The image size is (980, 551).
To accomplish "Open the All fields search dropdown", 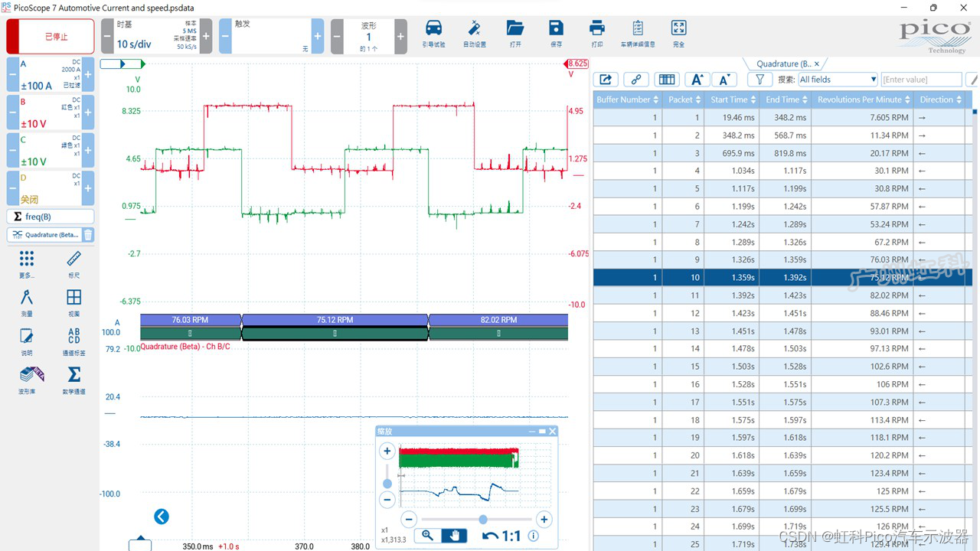I will (838, 79).
